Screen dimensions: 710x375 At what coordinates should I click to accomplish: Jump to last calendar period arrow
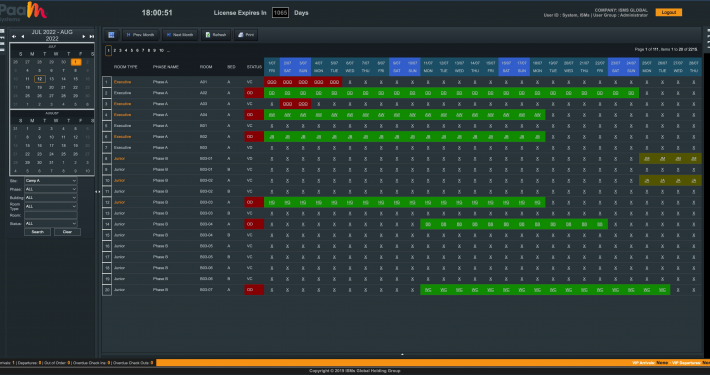[91, 36]
